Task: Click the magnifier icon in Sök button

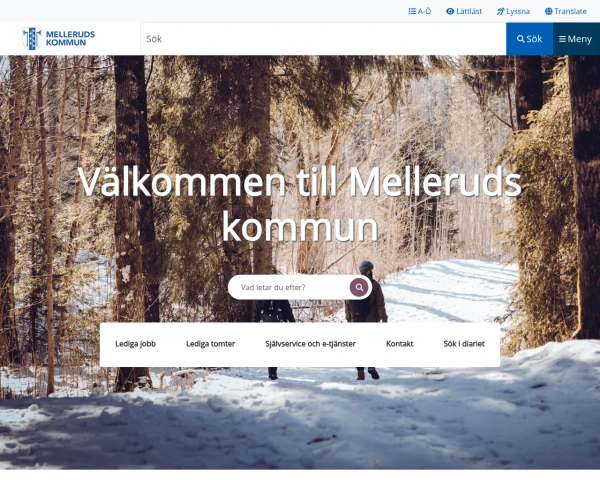Action: tap(520, 39)
